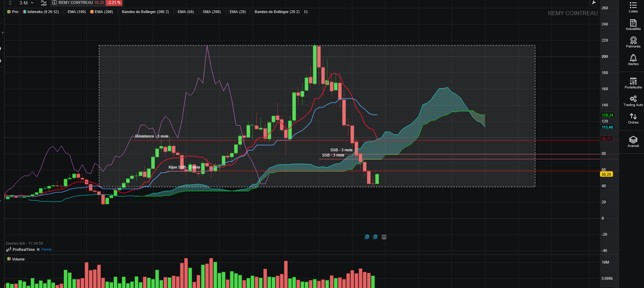The width and height of the screenshot is (644, 288).
Task: Open the Actualités news panel
Action: 633,25
